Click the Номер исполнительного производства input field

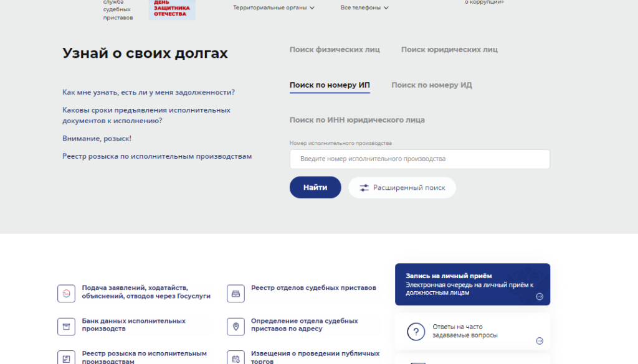click(419, 159)
